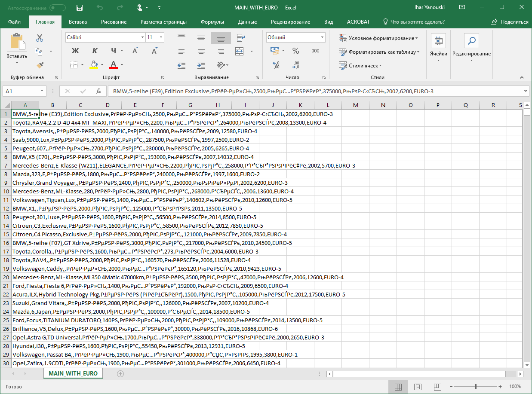Apply thousands separator 000 format

point(316,51)
